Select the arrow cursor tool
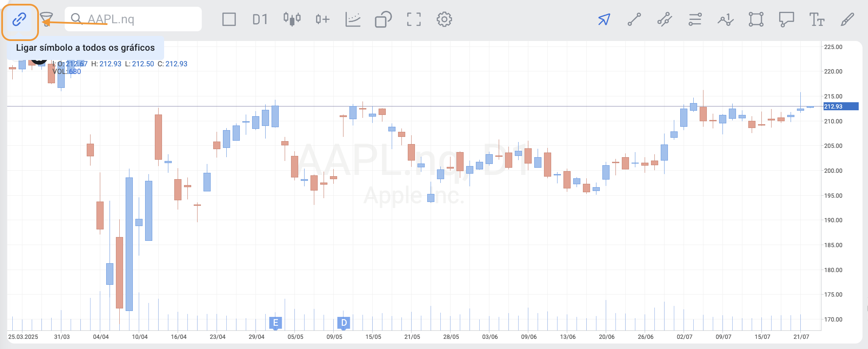The image size is (868, 349). [x=604, y=19]
